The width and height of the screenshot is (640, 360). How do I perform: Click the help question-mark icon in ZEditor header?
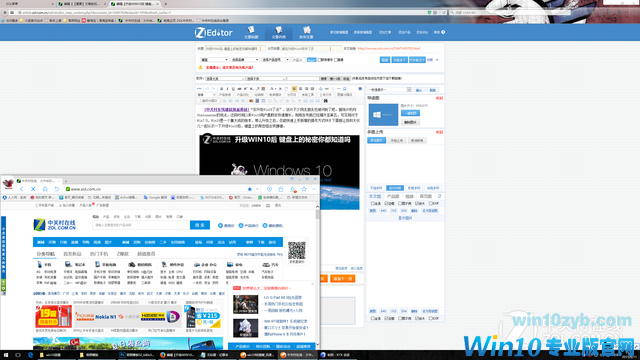click(443, 32)
